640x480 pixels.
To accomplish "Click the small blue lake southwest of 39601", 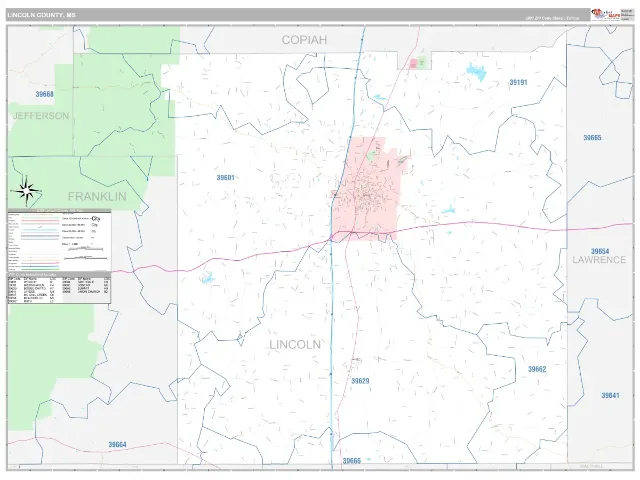I will coord(208,278).
